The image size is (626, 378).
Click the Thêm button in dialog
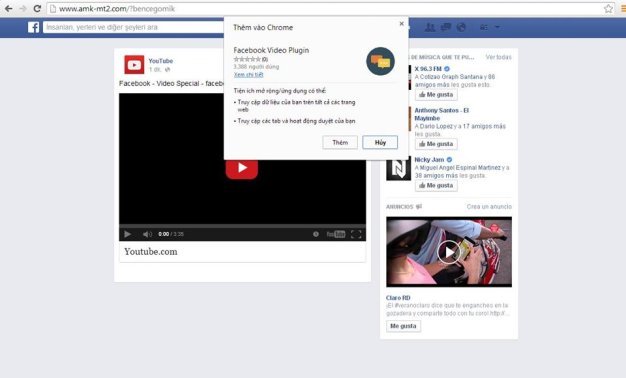pos(340,142)
